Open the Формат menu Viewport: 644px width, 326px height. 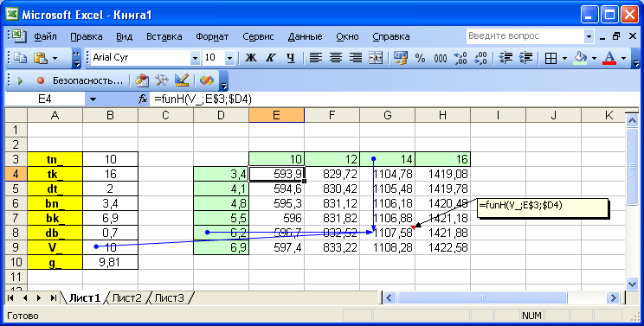pos(212,36)
